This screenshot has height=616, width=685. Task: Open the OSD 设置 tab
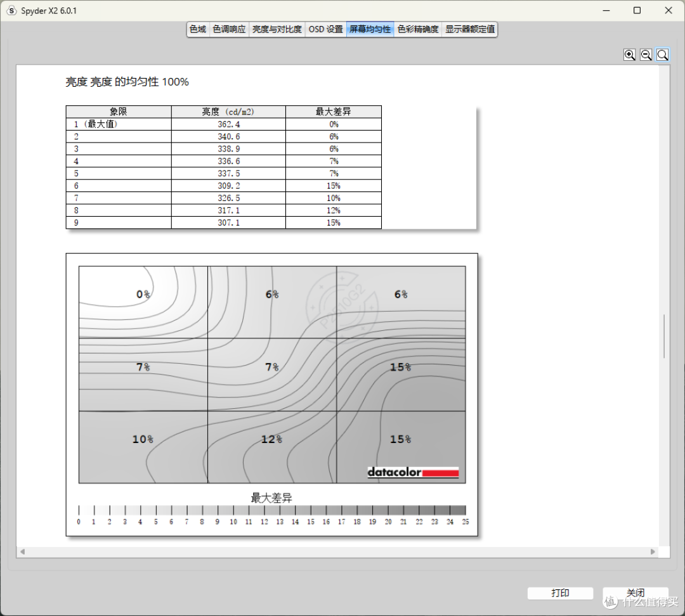[x=326, y=29]
